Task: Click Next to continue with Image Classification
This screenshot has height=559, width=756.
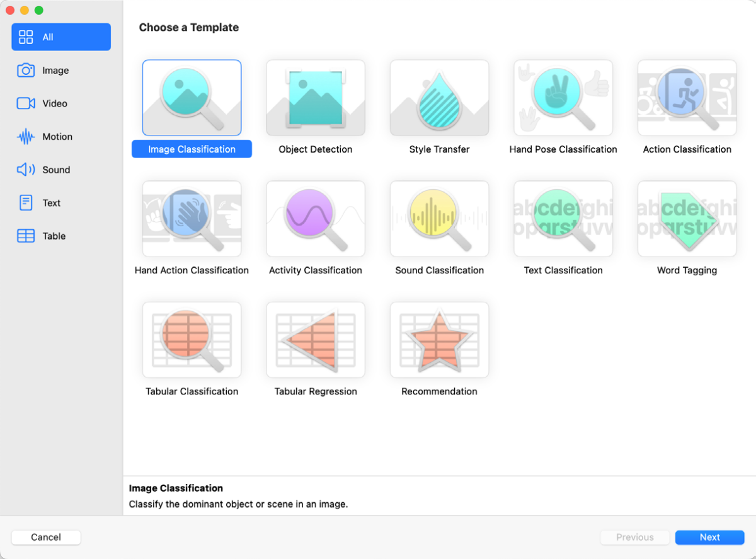Action: tap(710, 537)
